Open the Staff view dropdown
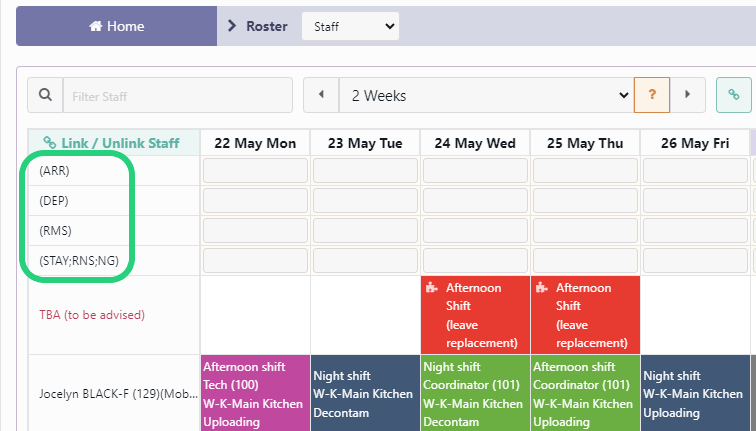Image resolution: width=756 pixels, height=431 pixels. (350, 26)
